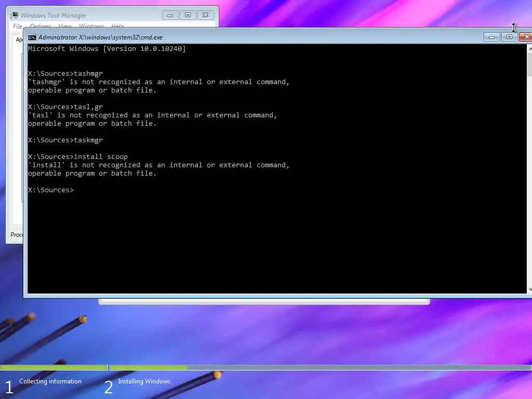Click the Collecting information progress bar
This screenshot has height=399, width=532.
(x=54, y=367)
